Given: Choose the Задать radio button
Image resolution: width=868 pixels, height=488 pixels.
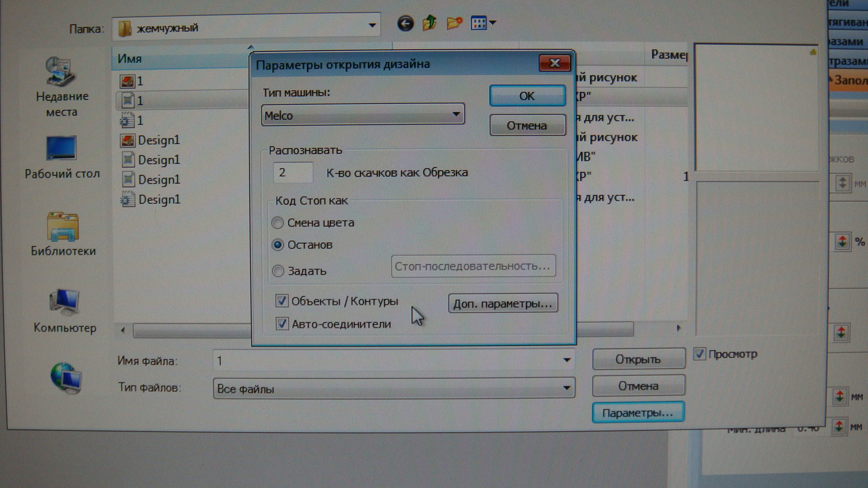Looking at the screenshot, I should coord(278,271).
